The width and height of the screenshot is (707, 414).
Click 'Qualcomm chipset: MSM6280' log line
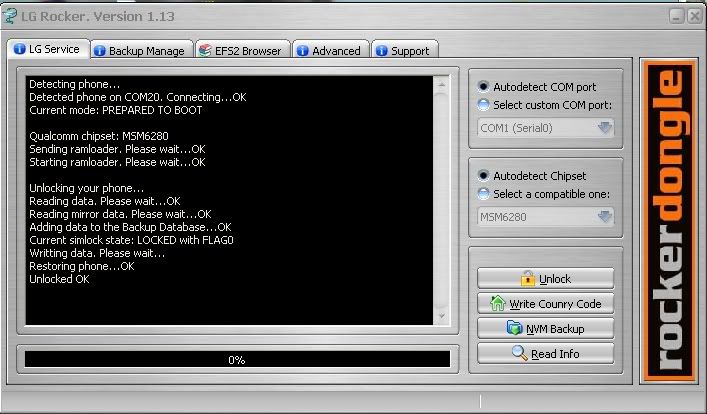coord(99,136)
